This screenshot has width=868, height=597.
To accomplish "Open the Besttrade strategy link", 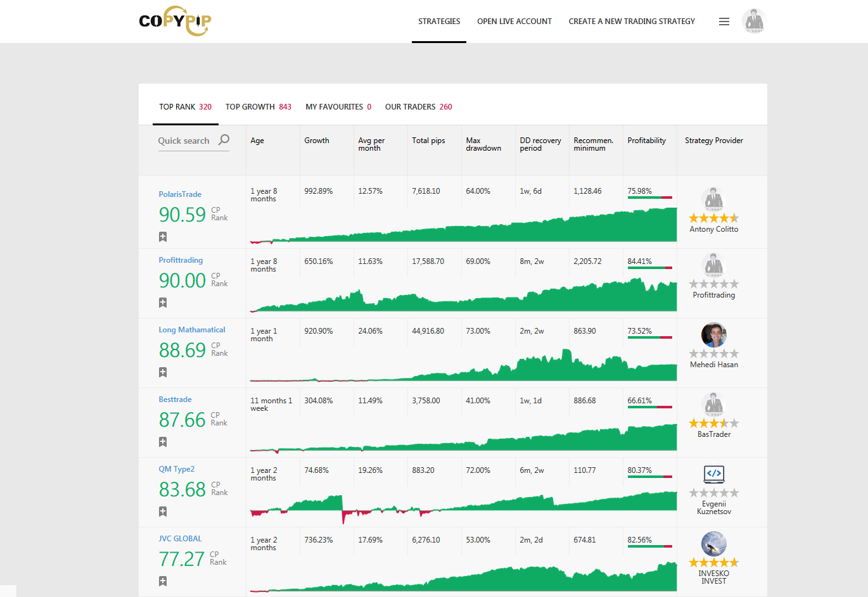I will [x=175, y=399].
